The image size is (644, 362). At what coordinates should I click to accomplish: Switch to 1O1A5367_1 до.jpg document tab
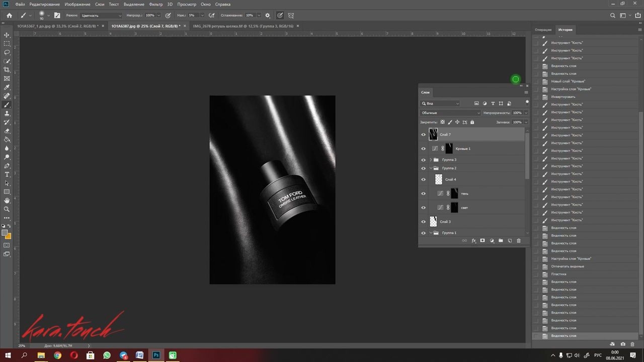(x=58, y=26)
